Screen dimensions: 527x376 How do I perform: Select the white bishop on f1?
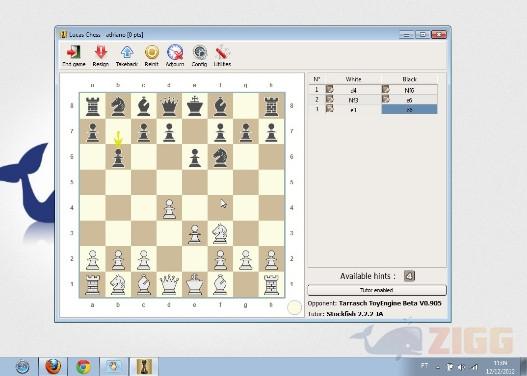[x=220, y=285]
